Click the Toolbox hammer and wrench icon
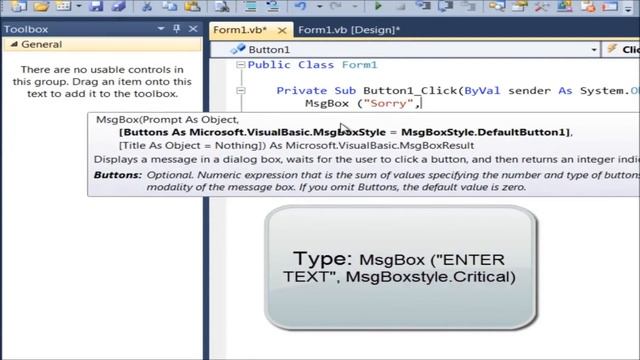 tap(542, 6)
